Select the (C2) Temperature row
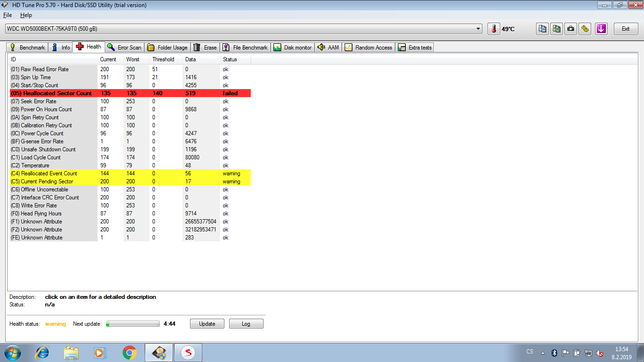This screenshot has height=362, width=644. click(x=129, y=165)
